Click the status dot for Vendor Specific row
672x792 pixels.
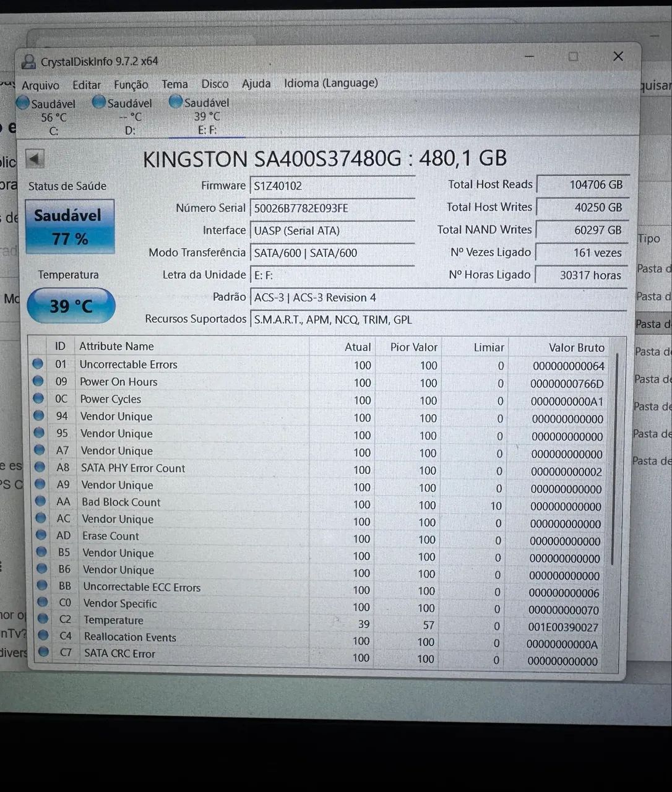[43, 602]
